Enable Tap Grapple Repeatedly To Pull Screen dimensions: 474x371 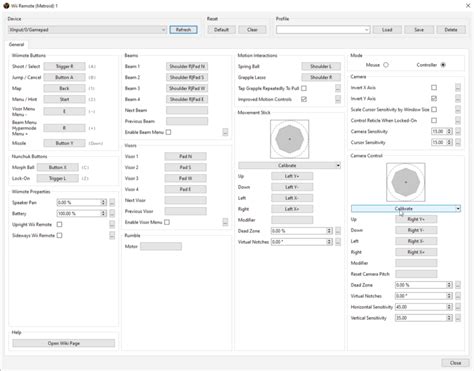click(x=304, y=88)
